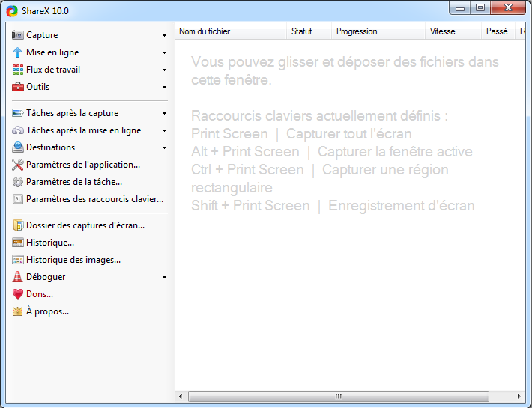Image resolution: width=532 pixels, height=408 pixels.
Task: Expand Tâches après la capture arrow
Action: click(164, 114)
